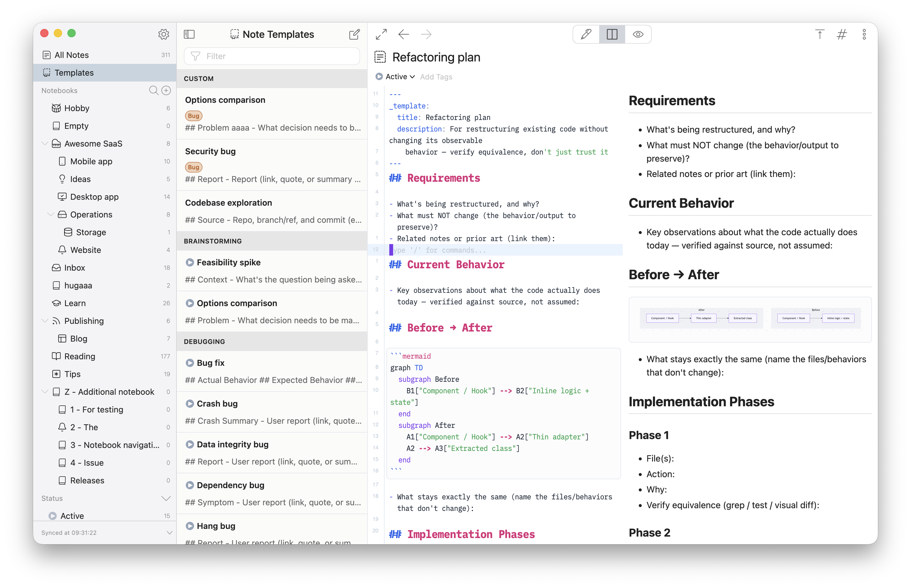Open the hugaaa notebook

(x=105, y=285)
